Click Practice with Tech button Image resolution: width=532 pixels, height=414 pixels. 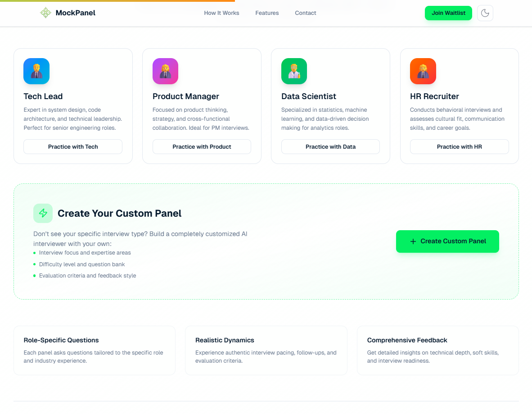[x=72, y=146]
